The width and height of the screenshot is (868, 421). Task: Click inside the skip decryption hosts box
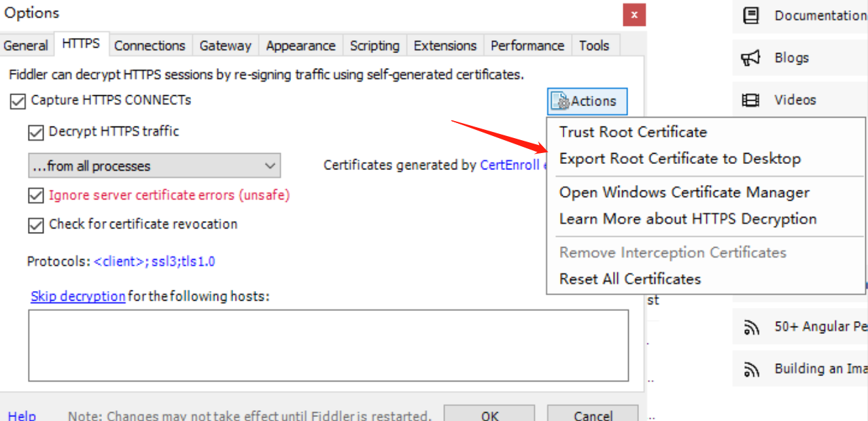click(x=328, y=346)
